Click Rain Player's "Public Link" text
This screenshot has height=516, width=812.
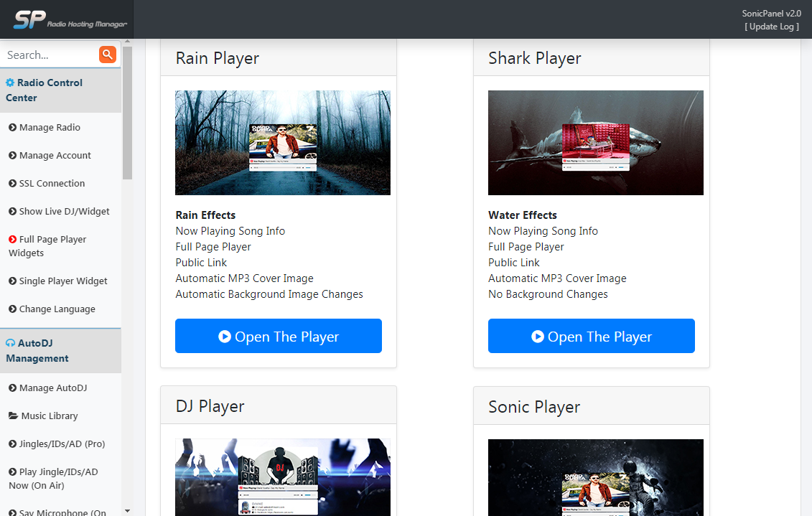[x=201, y=263]
